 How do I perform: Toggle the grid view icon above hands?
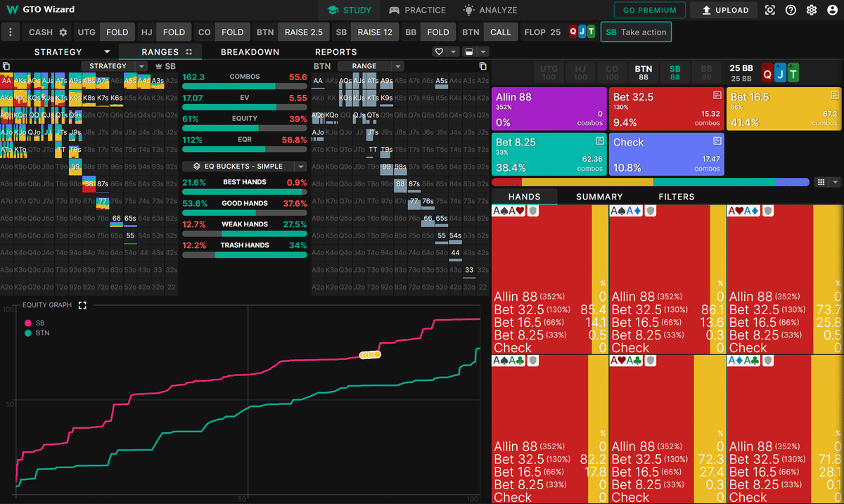[x=821, y=182]
